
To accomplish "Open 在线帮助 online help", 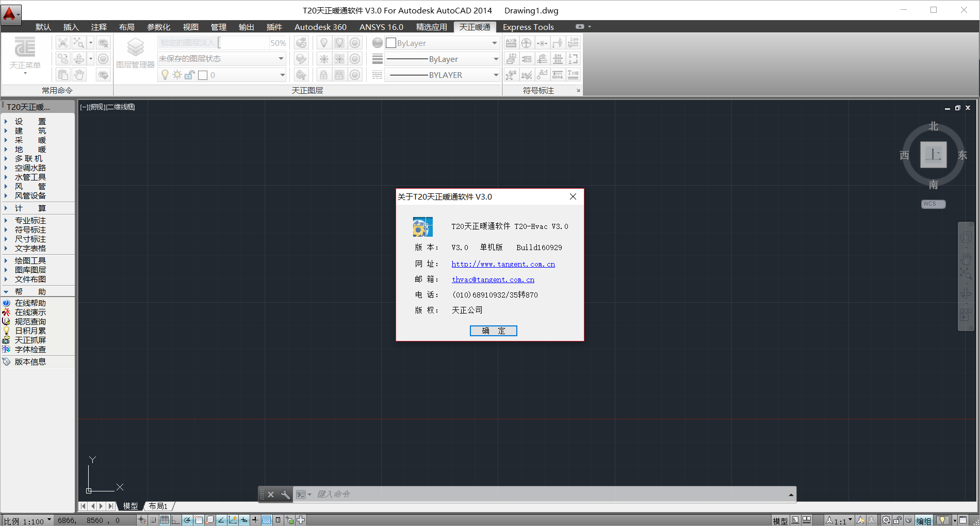I will click(30, 303).
